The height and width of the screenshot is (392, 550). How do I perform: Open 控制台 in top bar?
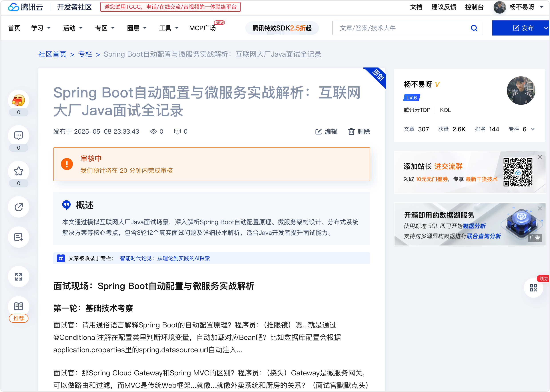click(x=474, y=7)
